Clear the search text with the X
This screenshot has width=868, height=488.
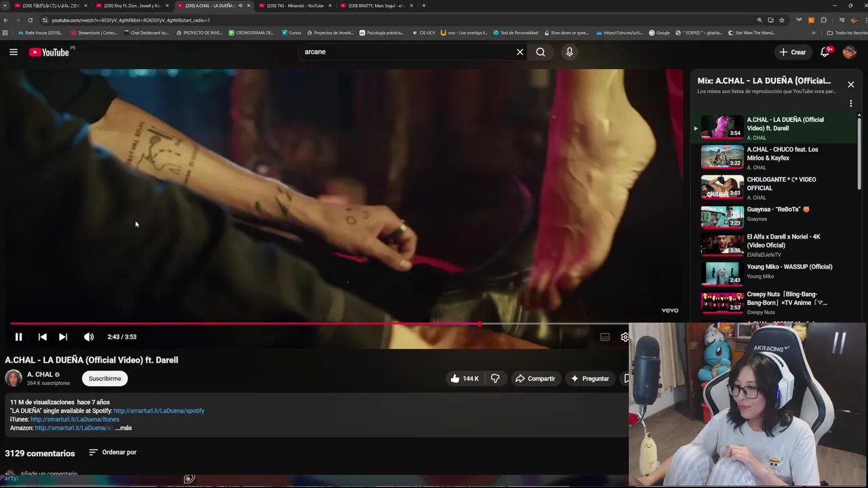[520, 52]
